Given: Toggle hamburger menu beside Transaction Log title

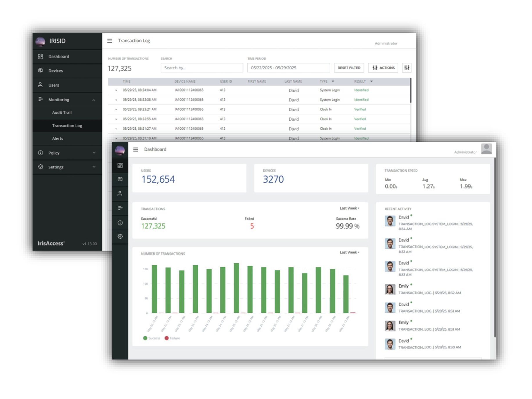Looking at the screenshot, I should coord(109,41).
